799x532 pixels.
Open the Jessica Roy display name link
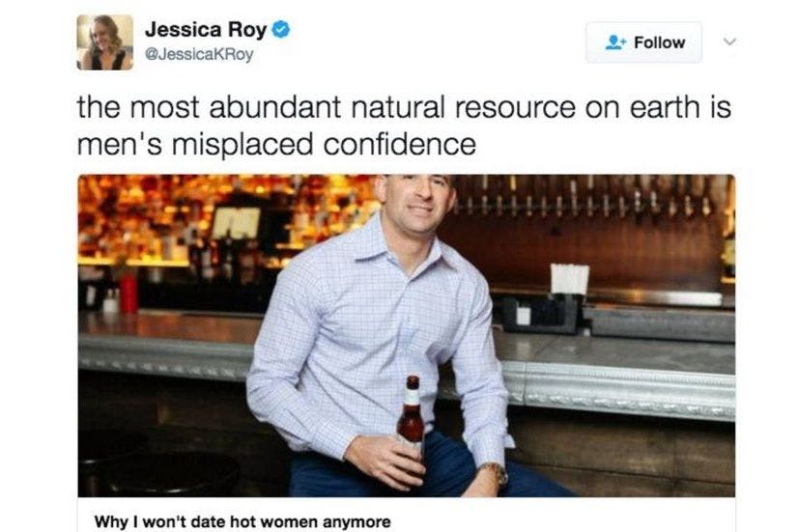tap(206, 30)
